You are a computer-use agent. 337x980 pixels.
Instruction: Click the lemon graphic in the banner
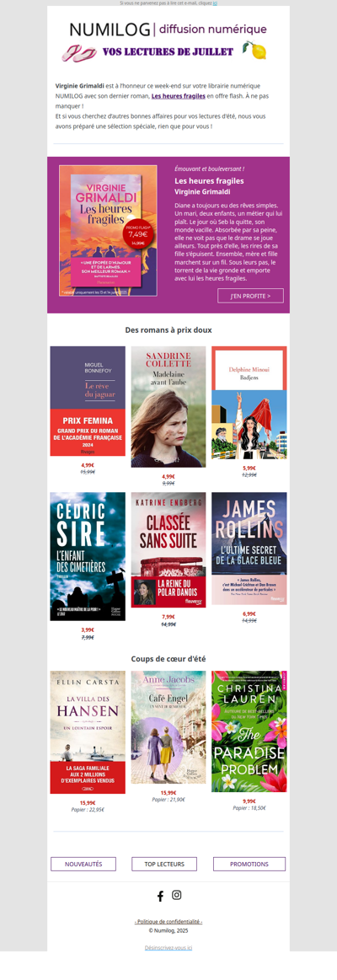[254, 50]
